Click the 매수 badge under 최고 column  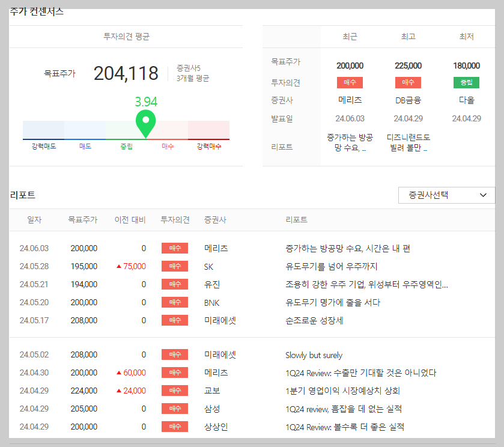408,82
